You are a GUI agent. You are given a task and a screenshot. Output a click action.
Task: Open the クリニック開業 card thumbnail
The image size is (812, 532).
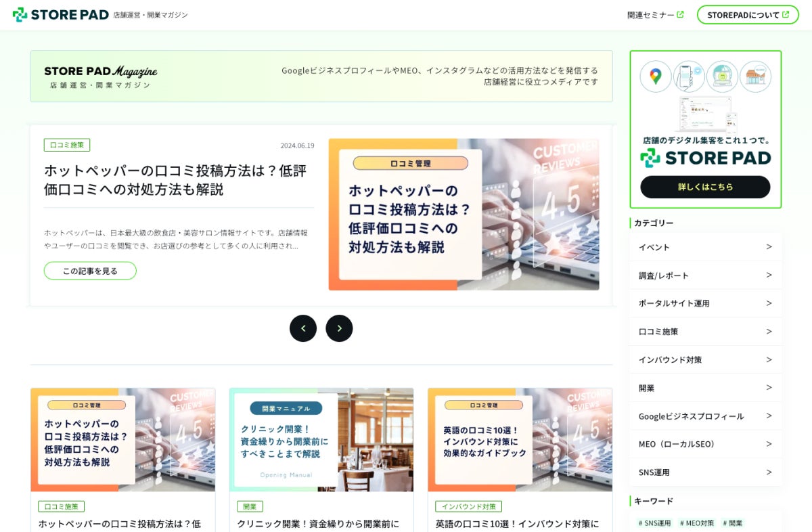click(321, 440)
